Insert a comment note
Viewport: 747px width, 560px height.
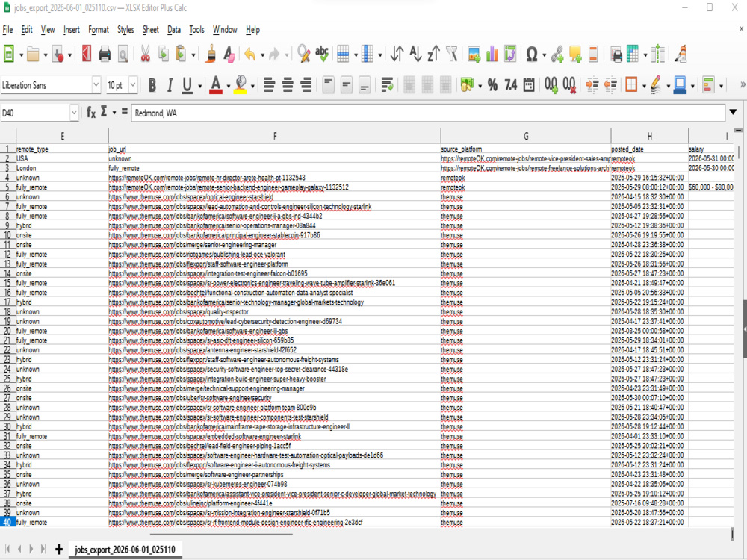(x=575, y=55)
